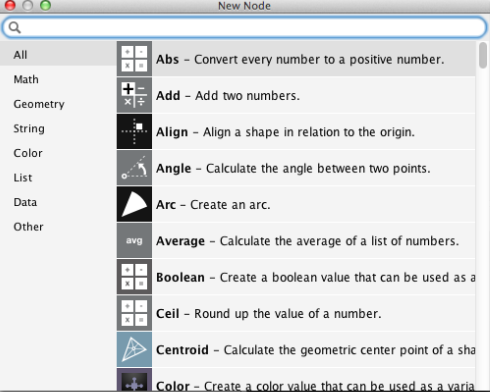
Task: Choose "Centroid – Calculate the geometric center point" row
Action: click(296, 349)
